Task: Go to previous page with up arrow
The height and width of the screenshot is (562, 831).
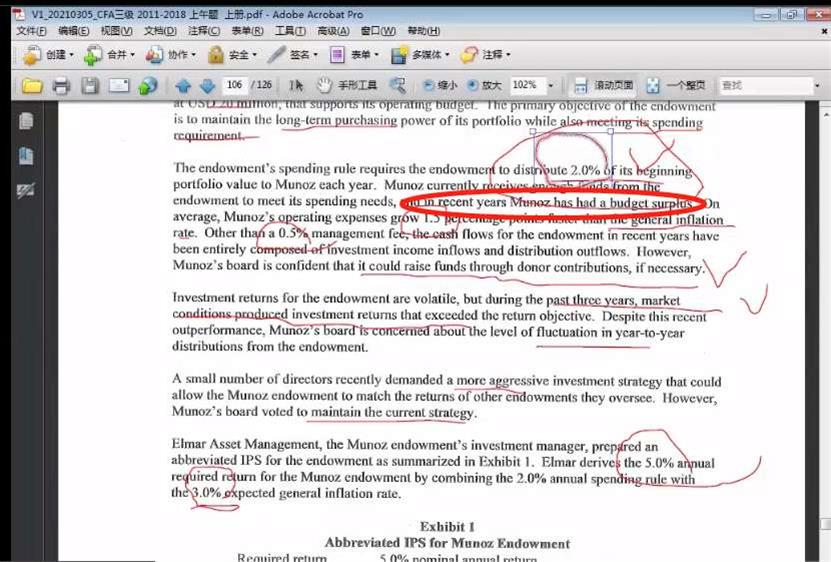Action: click(183, 85)
